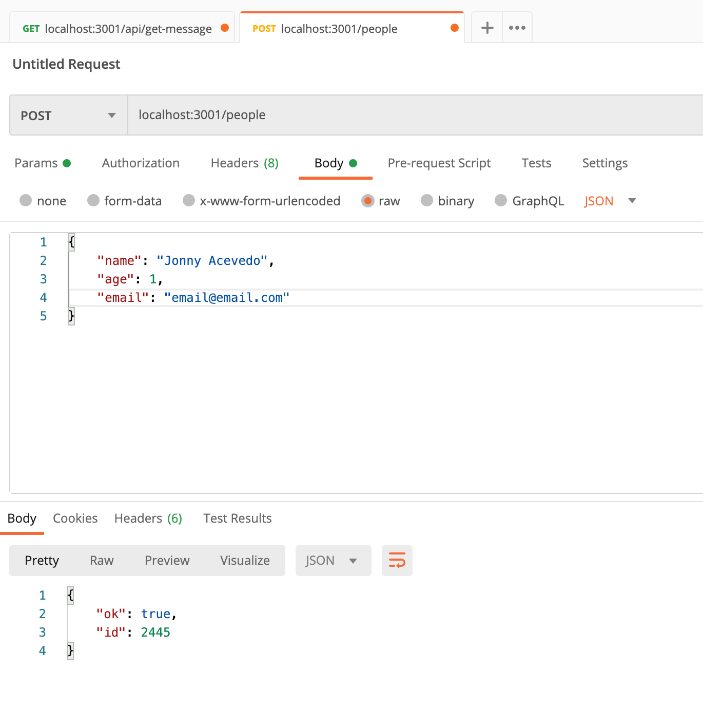
Task: Open request Headers (8) tab
Action: [245, 163]
